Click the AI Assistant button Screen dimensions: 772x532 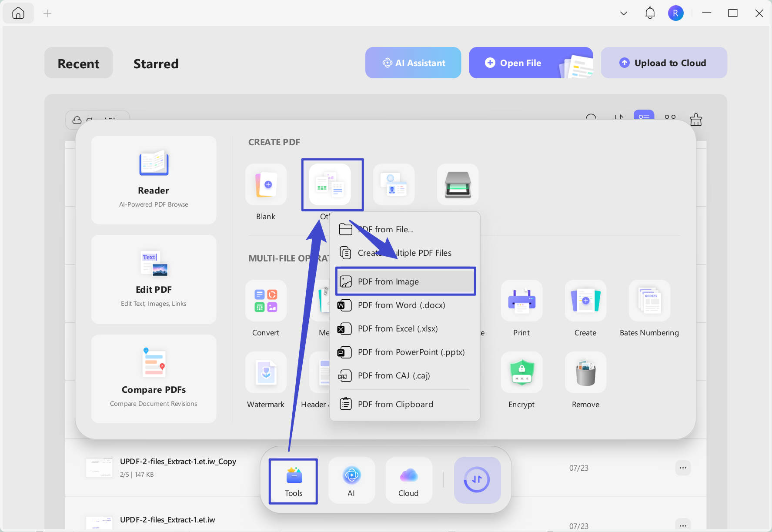[x=413, y=63]
